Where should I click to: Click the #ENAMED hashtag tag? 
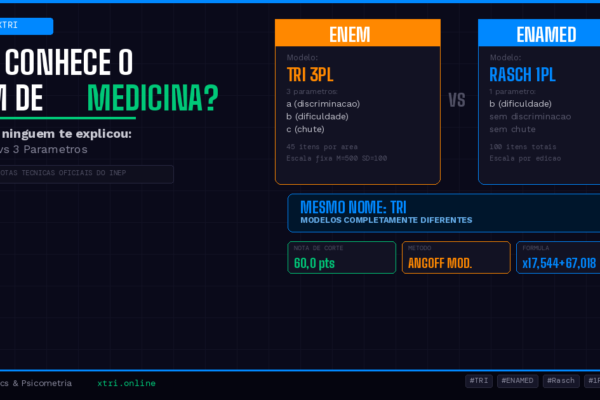coord(517,381)
